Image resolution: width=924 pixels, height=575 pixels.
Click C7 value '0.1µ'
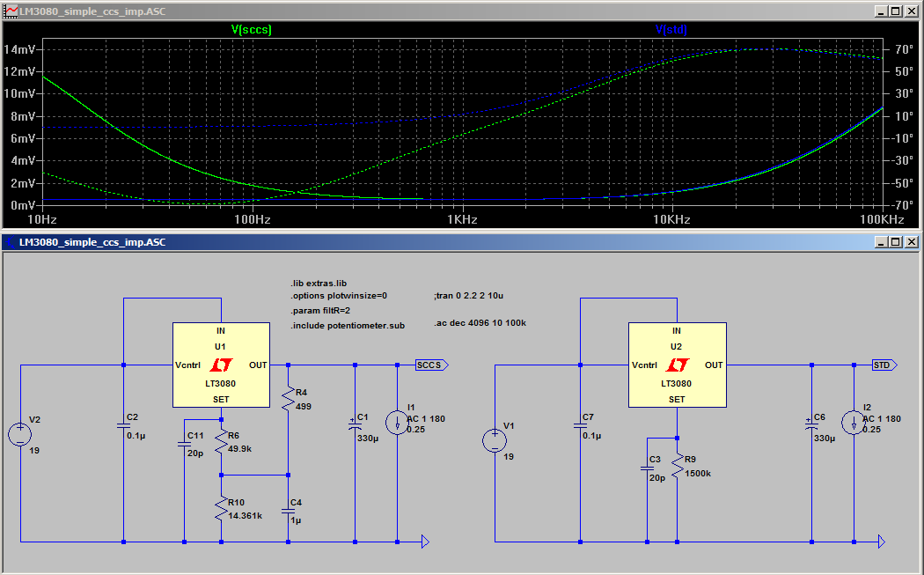[592, 436]
